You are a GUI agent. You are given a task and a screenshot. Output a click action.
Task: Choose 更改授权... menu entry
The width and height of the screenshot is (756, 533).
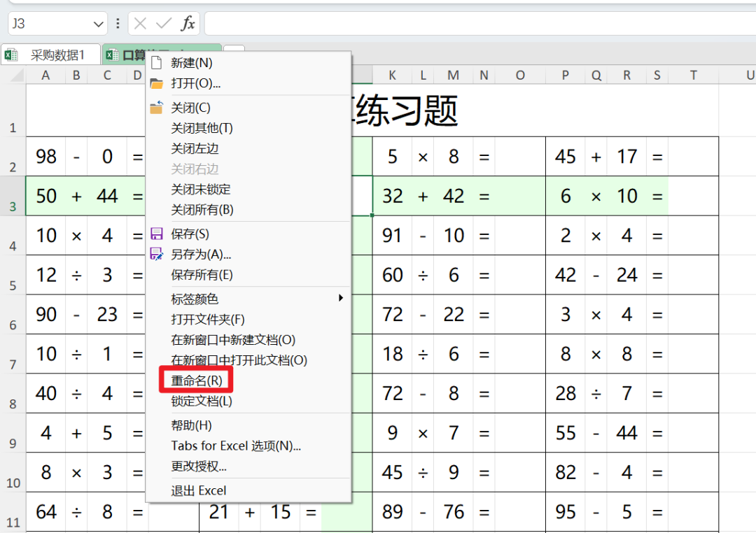point(248,466)
